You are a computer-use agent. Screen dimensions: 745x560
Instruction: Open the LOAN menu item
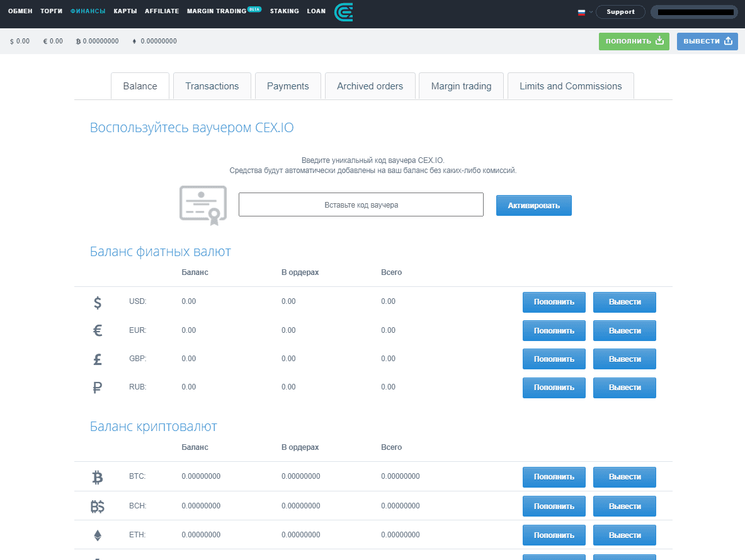click(x=316, y=11)
